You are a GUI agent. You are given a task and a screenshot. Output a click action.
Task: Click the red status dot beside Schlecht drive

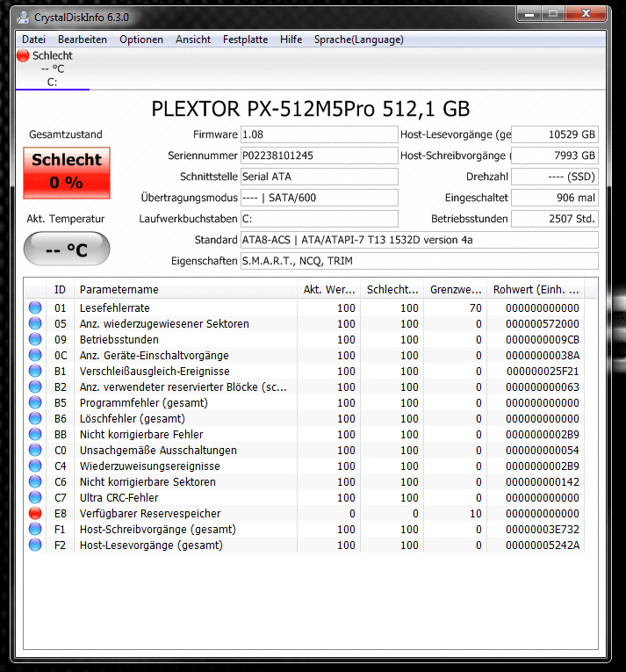23,55
